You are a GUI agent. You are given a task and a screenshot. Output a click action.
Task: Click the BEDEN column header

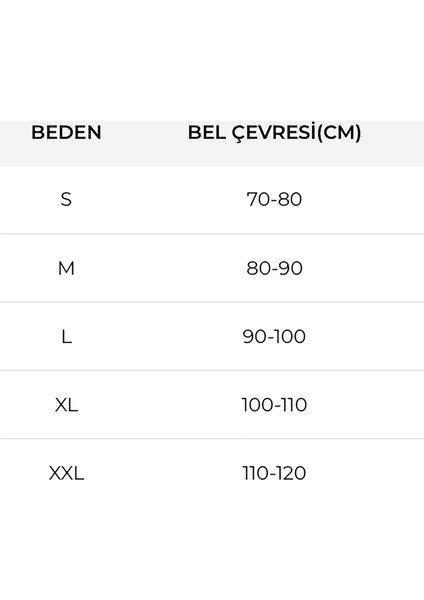coord(66,132)
